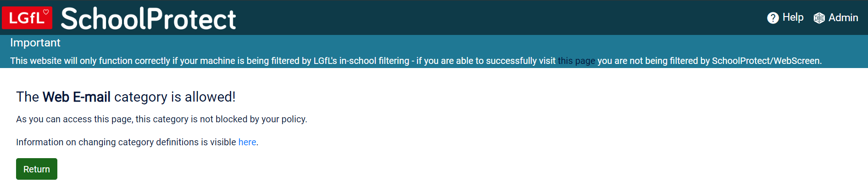Open the "here" category definitions link
This screenshot has height=194, width=868.
pyautogui.click(x=247, y=142)
